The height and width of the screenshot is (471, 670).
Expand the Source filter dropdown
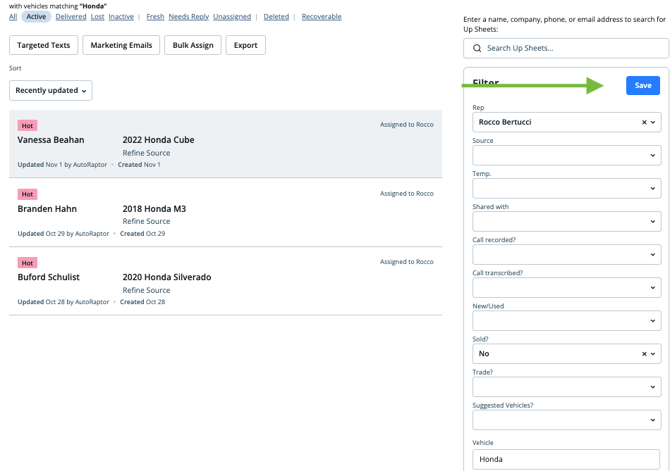tap(566, 155)
